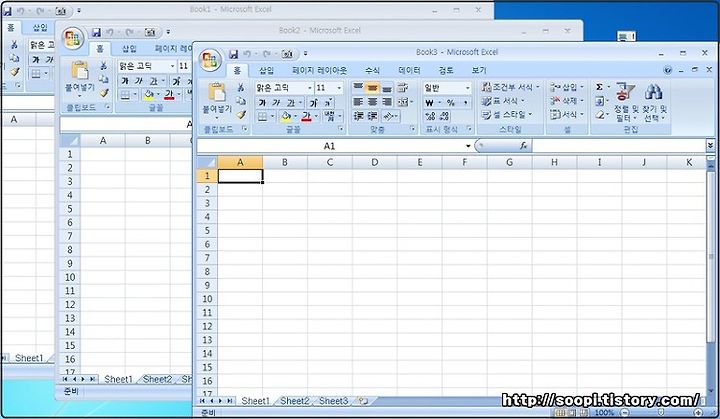Screen dimensions: 720x419
Task: Toggle wrap text in Book3 ribbon
Action: (403, 87)
